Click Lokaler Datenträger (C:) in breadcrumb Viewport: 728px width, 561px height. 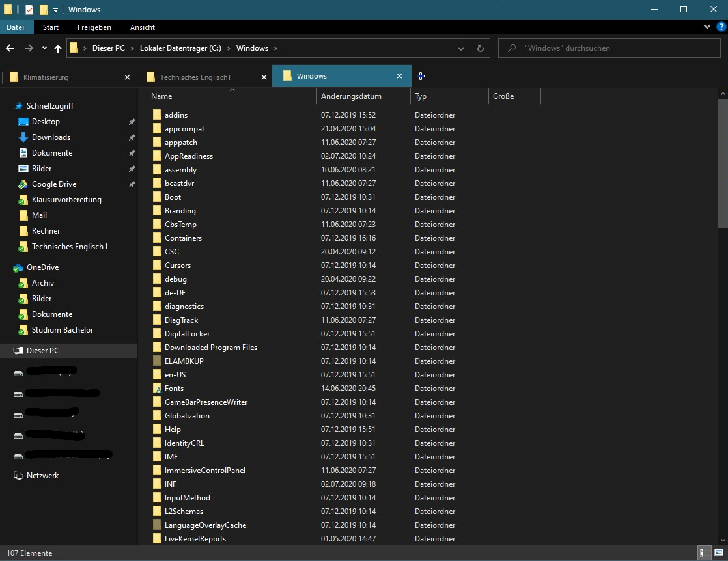coord(180,48)
